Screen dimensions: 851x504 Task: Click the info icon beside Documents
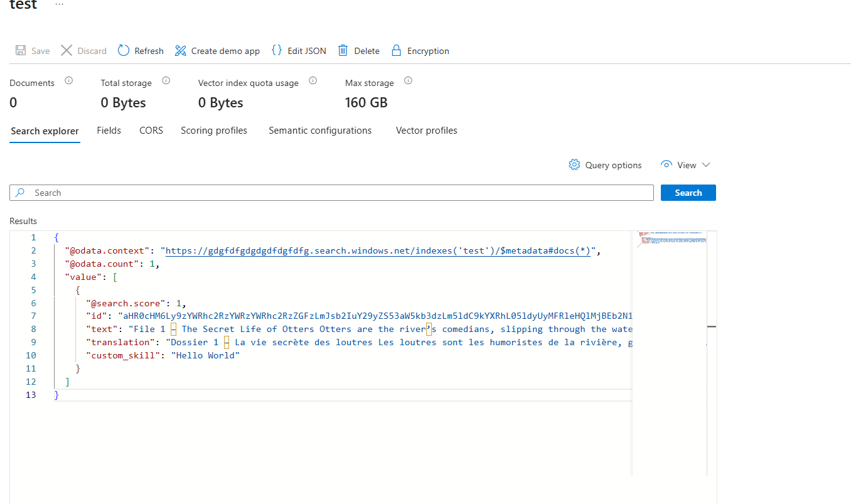[x=69, y=81]
